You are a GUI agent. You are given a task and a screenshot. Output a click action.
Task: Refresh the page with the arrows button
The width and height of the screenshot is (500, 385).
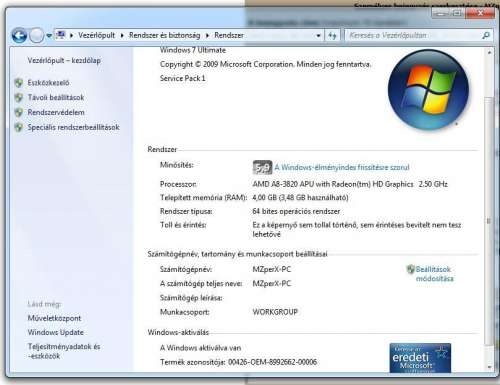click(332, 35)
